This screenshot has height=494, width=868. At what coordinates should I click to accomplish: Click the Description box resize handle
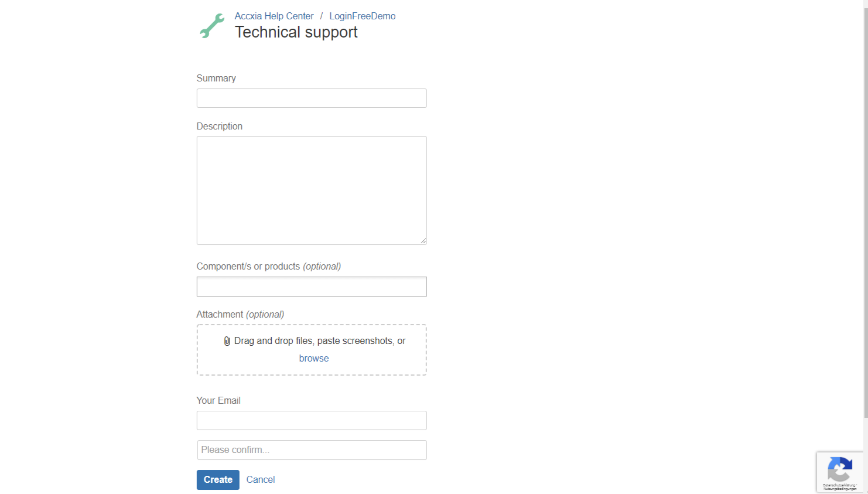point(423,241)
